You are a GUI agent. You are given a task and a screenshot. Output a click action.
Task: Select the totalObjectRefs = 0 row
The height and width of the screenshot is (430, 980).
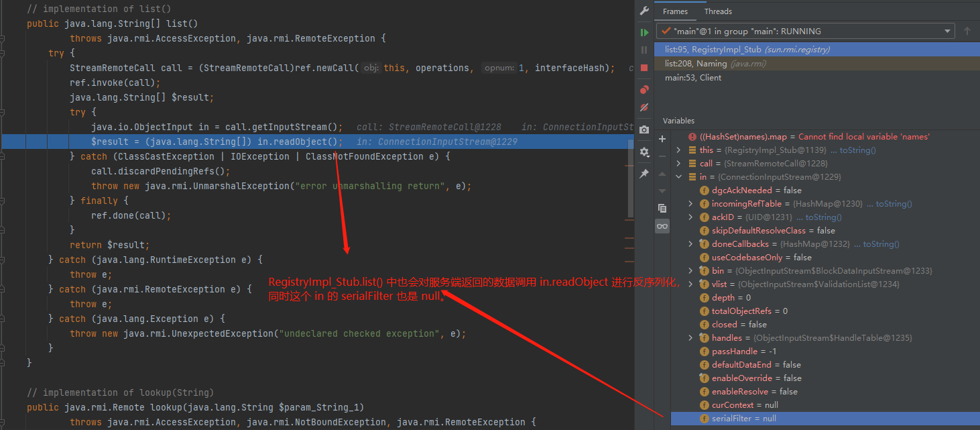coord(825,311)
